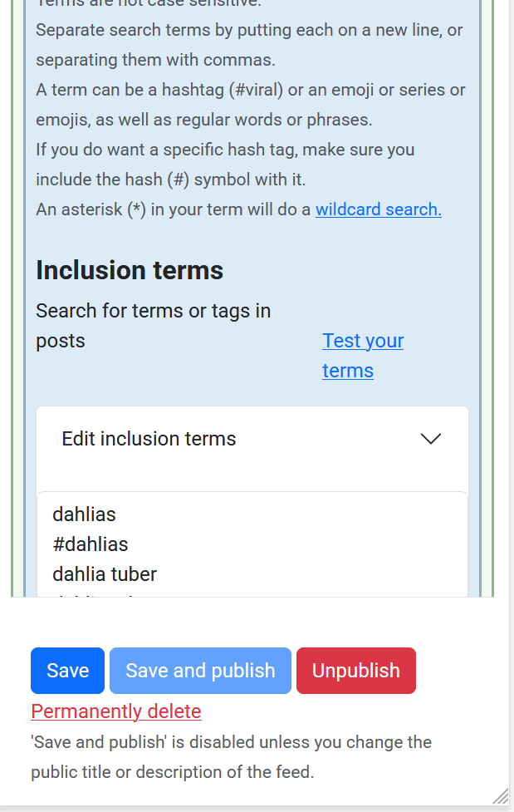
Task: Click the red Unpublish button
Action: click(x=355, y=671)
